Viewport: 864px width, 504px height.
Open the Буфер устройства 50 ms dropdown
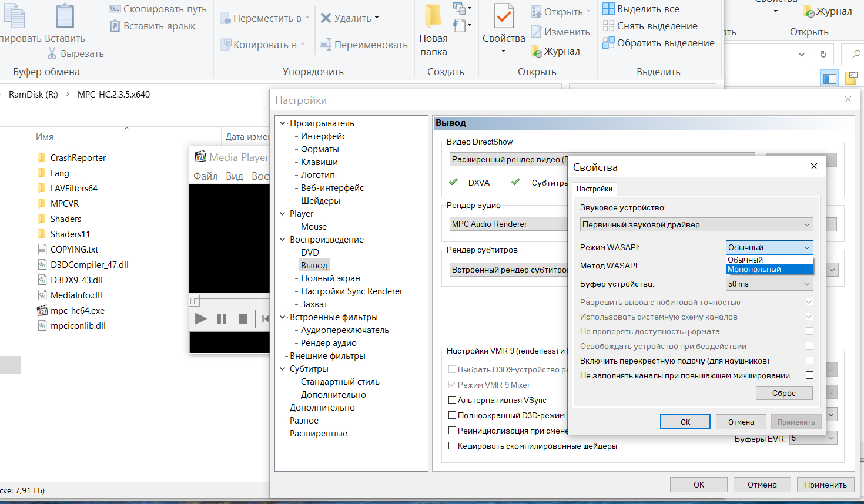[x=769, y=284]
